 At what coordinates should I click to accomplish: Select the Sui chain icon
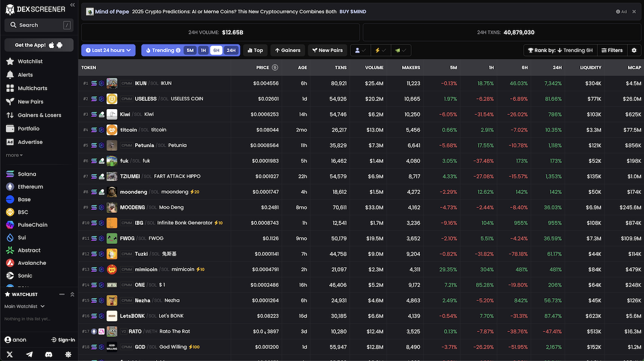coord(10,237)
